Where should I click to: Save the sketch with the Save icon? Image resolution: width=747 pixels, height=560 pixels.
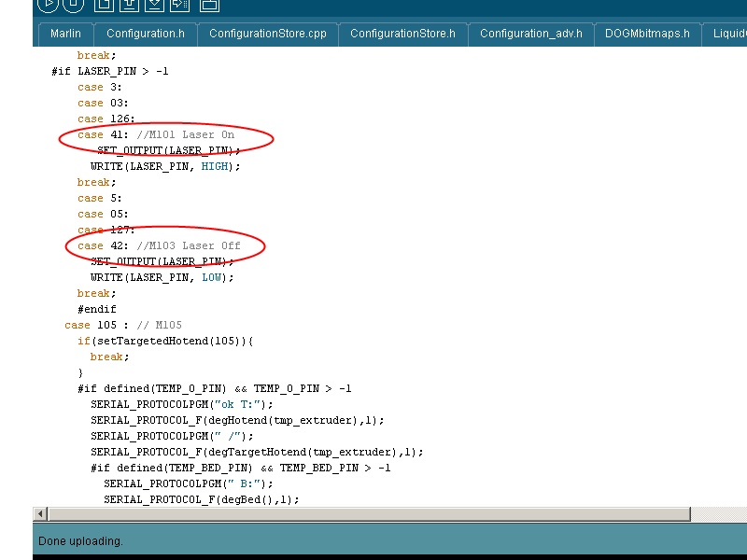point(154,4)
